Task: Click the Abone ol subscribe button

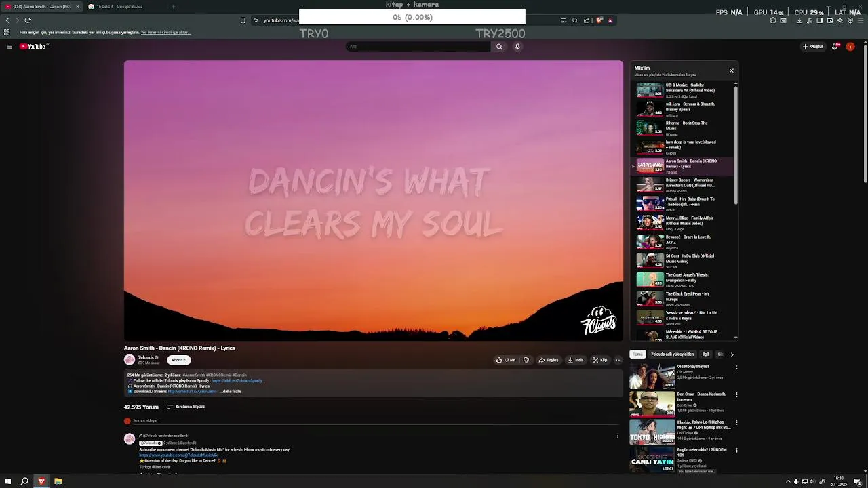Action: pyautogui.click(x=179, y=360)
